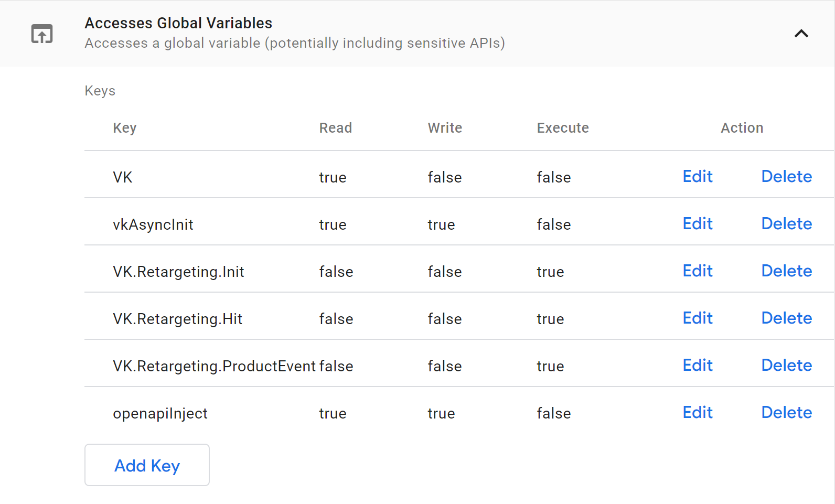This screenshot has width=835, height=504.
Task: Delete the VK.Retargeting.Hit key
Action: (786, 318)
